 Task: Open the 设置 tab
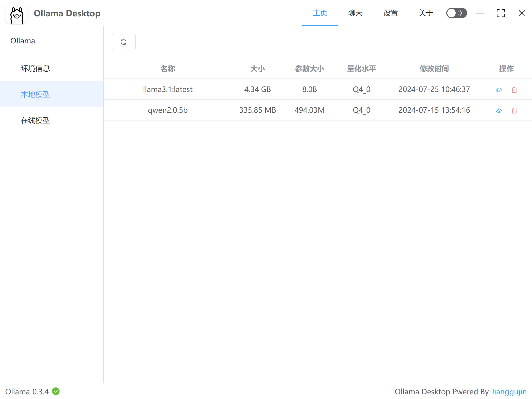(x=390, y=13)
